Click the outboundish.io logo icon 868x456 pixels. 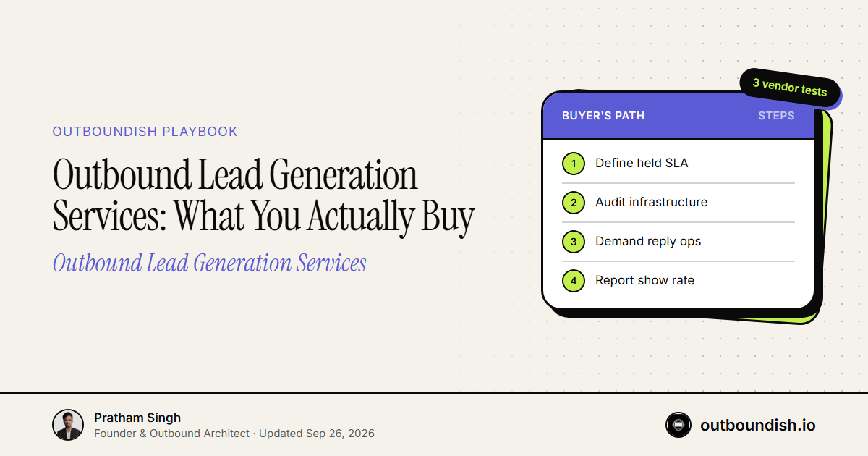pyautogui.click(x=678, y=425)
